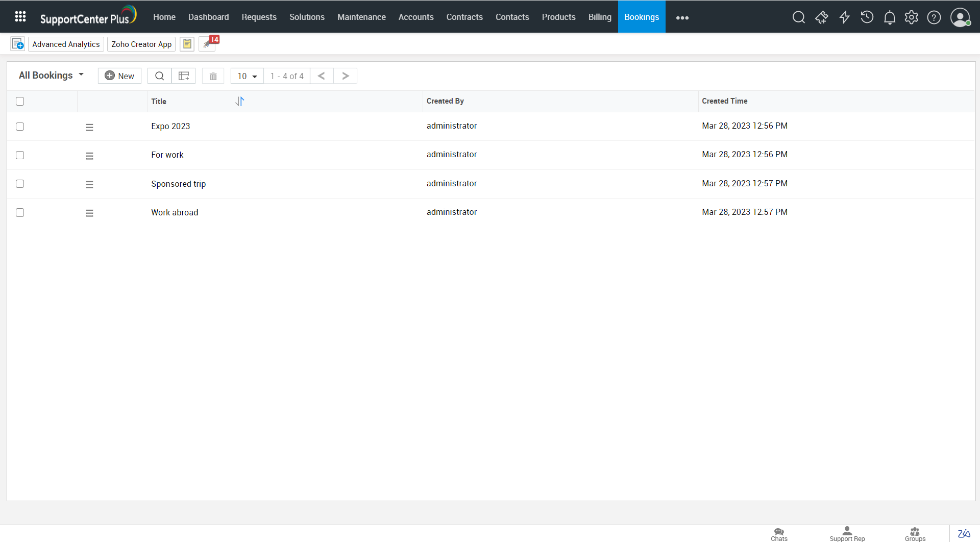This screenshot has height=542, width=980.
Task: Open the column chooser table icon
Action: click(x=184, y=76)
